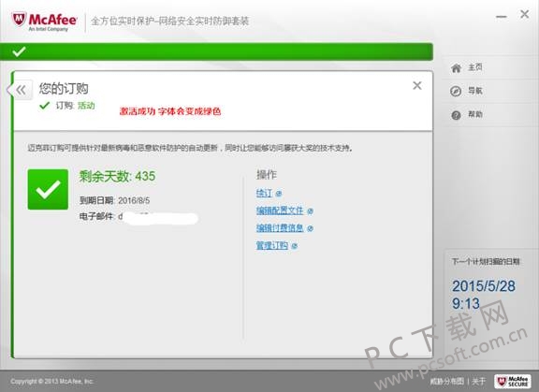Click the 到期日期: 2016/8/5 text
Viewport: 539px width, 392px height.
(114, 200)
